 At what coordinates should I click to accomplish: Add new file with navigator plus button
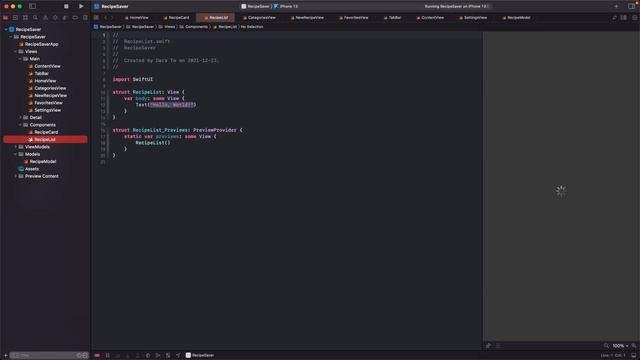5,356
